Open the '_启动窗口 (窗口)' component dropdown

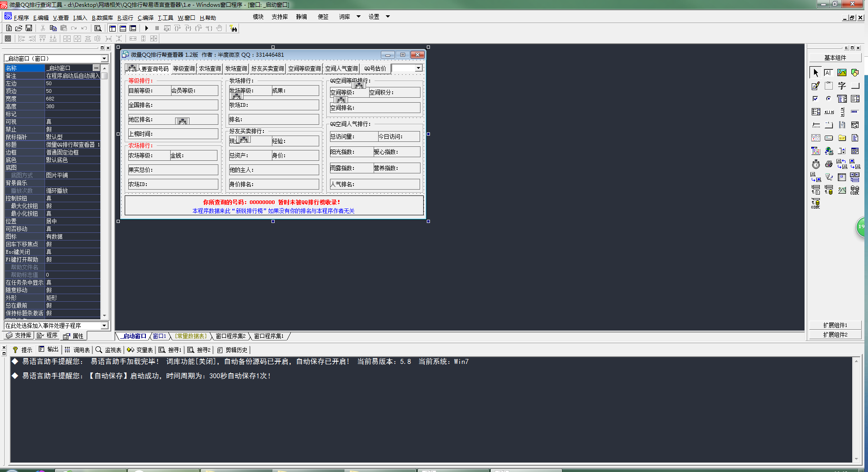pyautogui.click(x=104, y=59)
